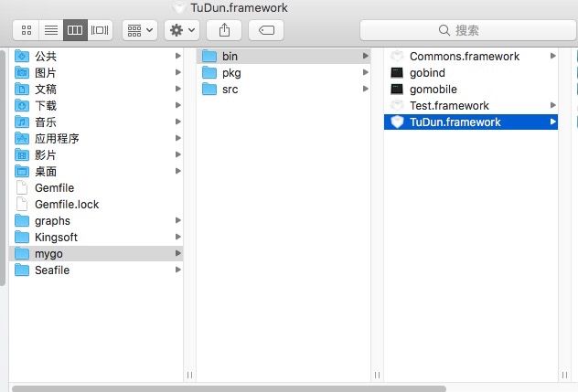Switch to cover flow view
The height and width of the screenshot is (392, 578).
tap(100, 30)
